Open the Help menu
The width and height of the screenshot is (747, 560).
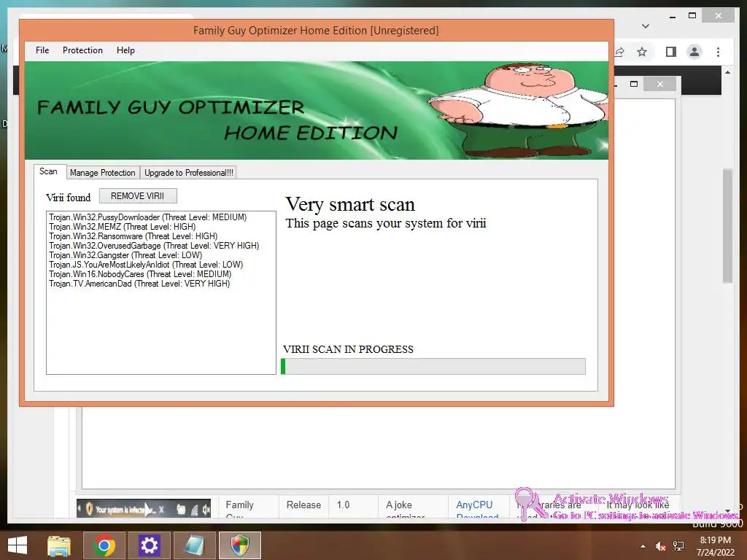[125, 50]
